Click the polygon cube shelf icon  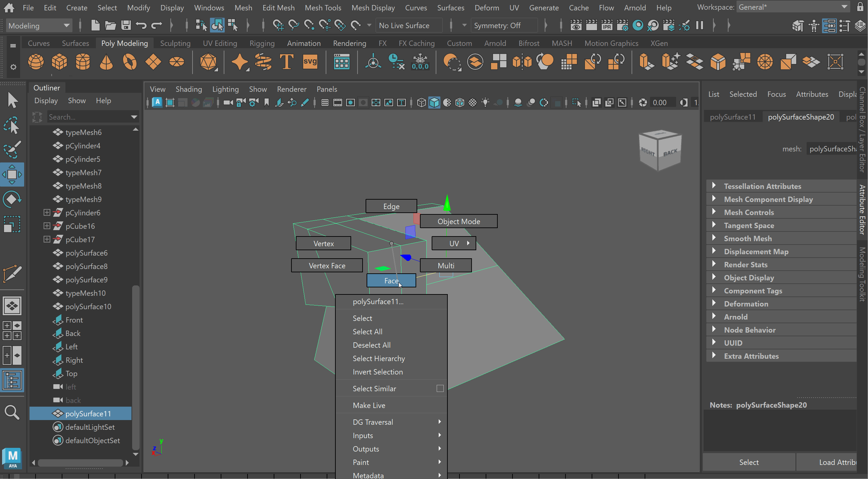[59, 62]
